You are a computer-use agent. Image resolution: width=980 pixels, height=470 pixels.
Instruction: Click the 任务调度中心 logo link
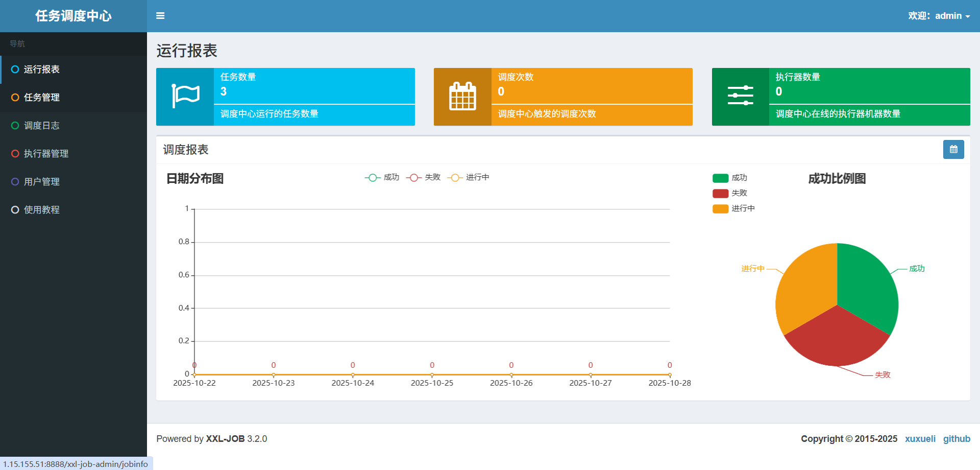(73, 16)
